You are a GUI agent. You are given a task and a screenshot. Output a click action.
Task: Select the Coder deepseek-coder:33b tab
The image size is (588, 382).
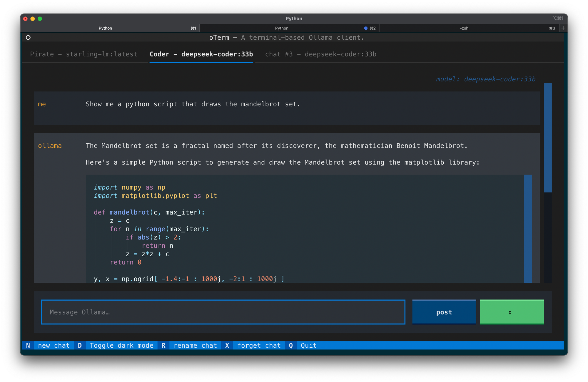click(x=201, y=54)
